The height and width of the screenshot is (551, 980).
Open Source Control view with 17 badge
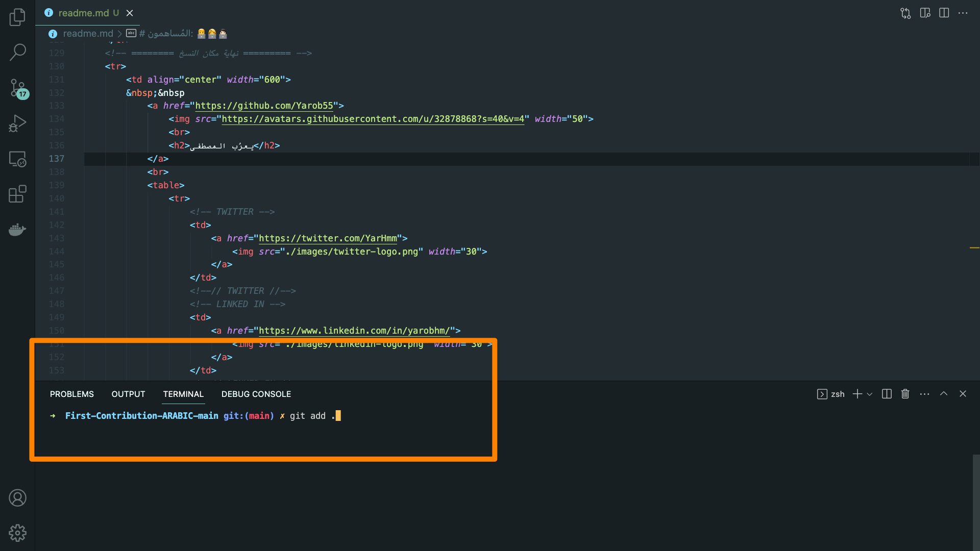tap(17, 88)
